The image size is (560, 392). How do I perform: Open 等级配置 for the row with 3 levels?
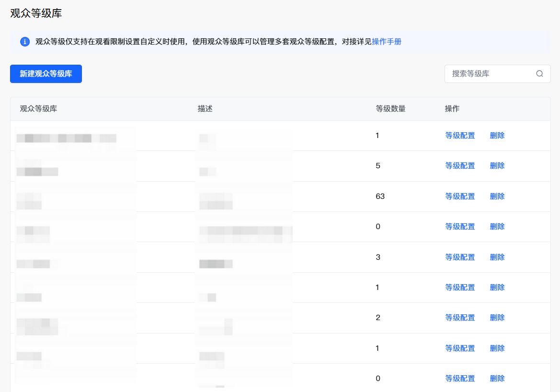pos(460,257)
